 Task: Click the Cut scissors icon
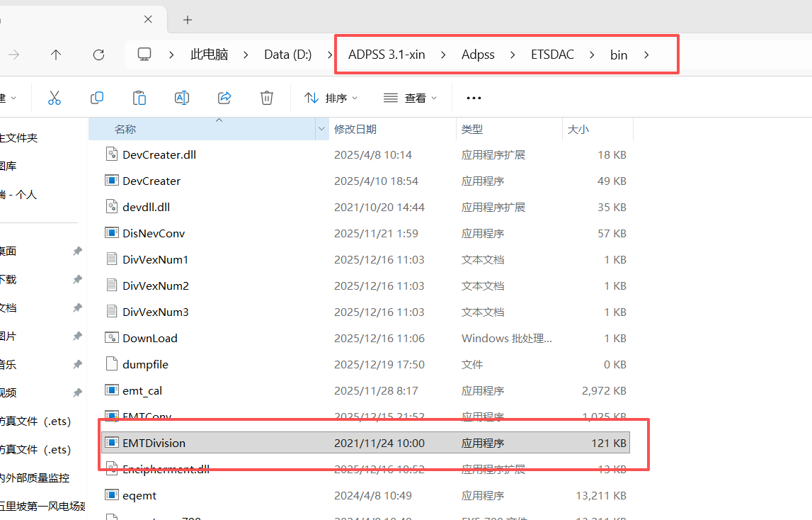[55, 98]
